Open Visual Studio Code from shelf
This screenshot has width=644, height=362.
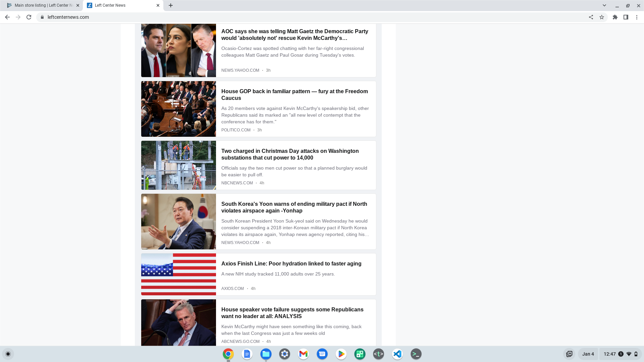(x=397, y=354)
